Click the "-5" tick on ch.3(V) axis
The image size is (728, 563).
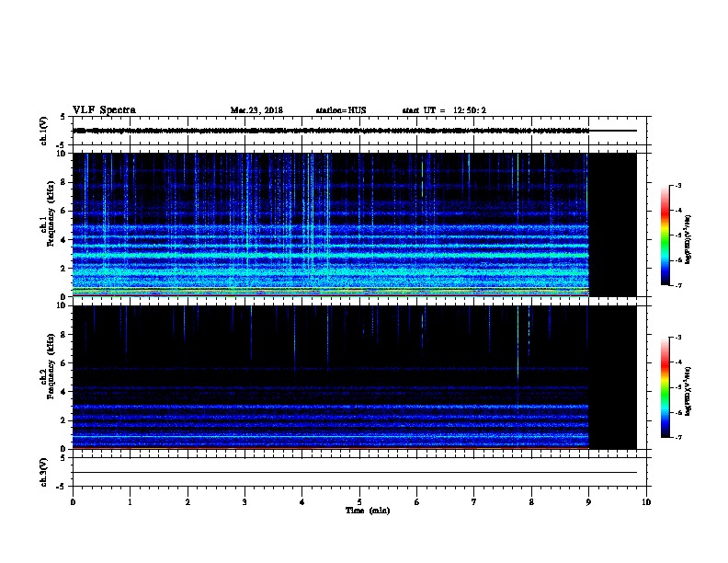(62, 487)
